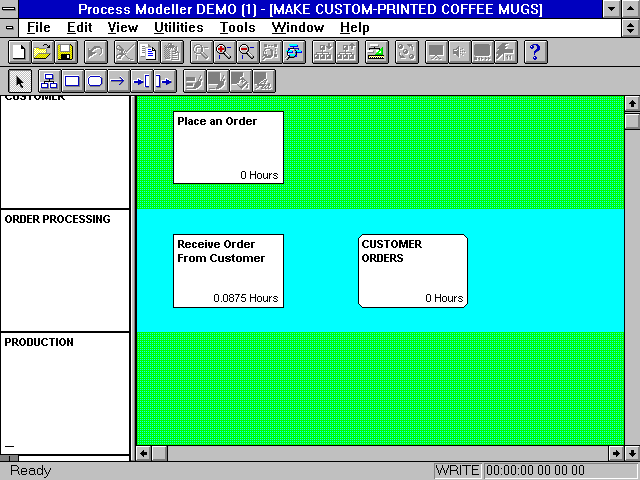Open Help with the question mark icon
The width and height of the screenshot is (640, 480).
point(534,52)
